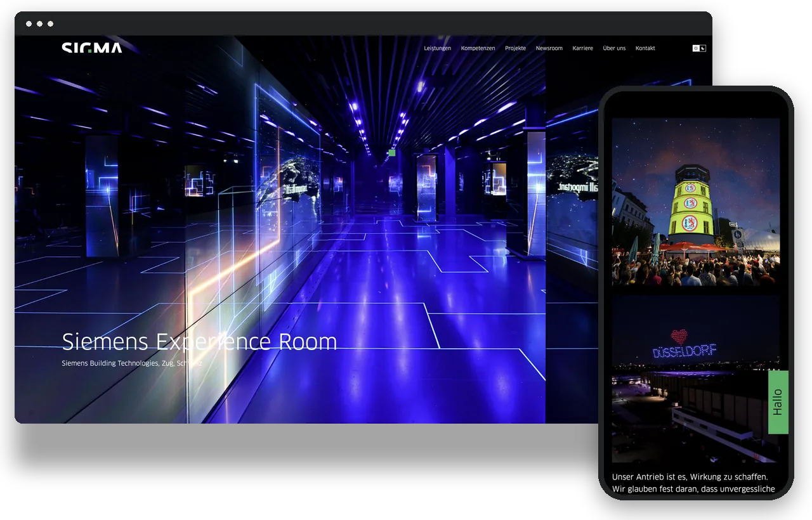The width and height of the screenshot is (812, 520).
Task: Navigate to Über uns
Action: (x=614, y=48)
